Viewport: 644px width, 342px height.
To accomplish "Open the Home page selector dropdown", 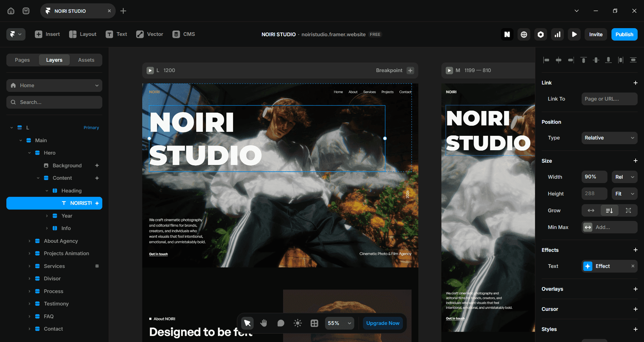I will pos(54,85).
